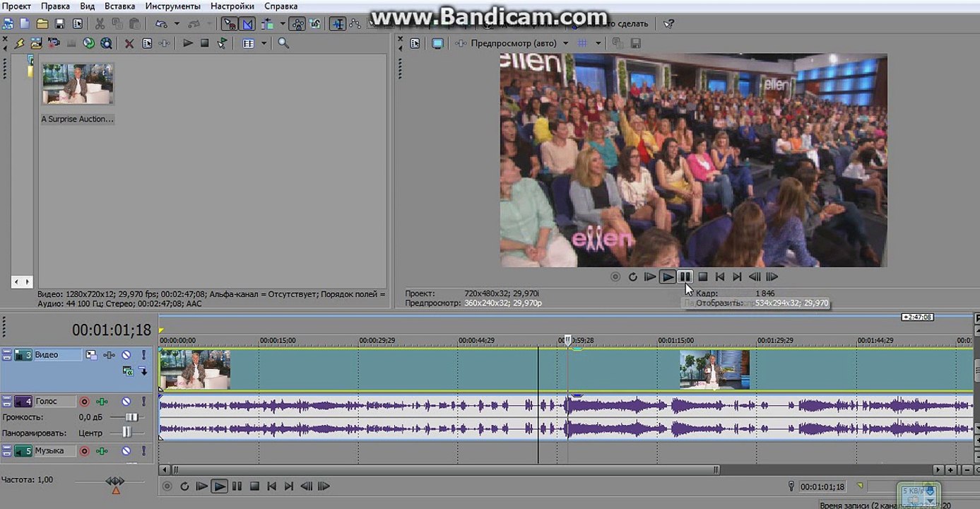This screenshot has width=980, height=509.
Task: Stop media preview in the media panel
Action: coord(205,43)
